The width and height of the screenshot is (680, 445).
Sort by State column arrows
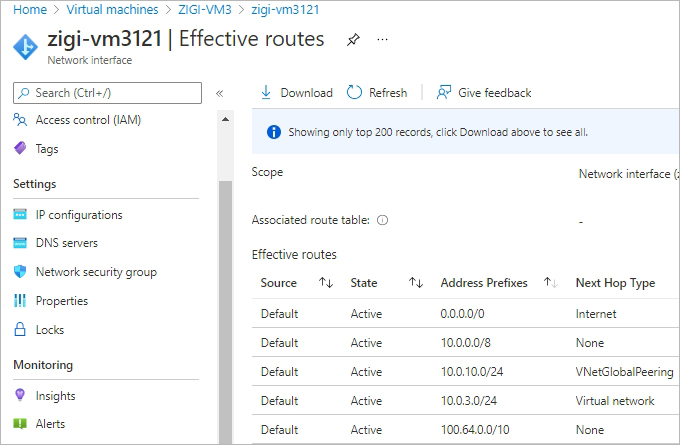click(416, 283)
